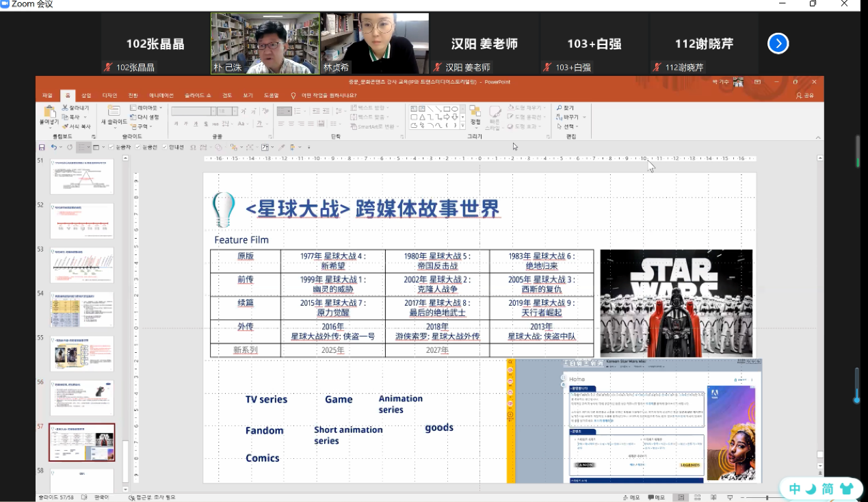
Task: Click the moon icon in IME bar
Action: [x=811, y=489]
